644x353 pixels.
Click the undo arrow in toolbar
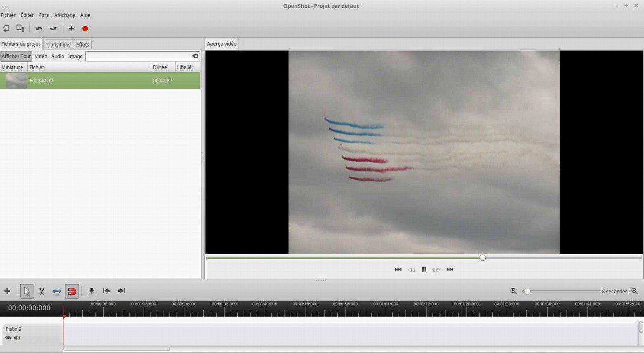click(39, 29)
